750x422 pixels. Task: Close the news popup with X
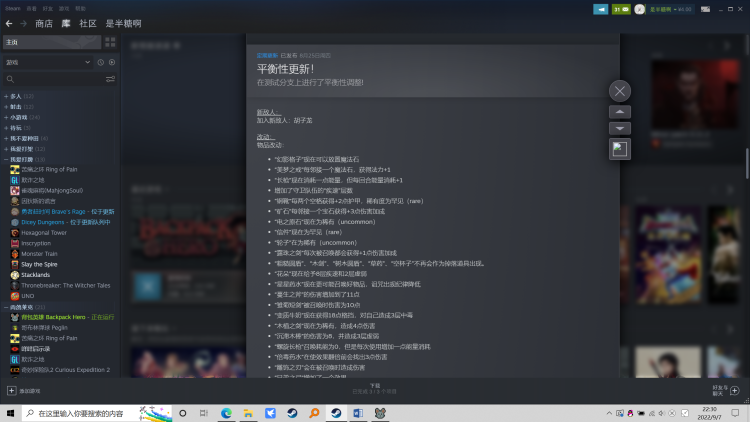[620, 91]
